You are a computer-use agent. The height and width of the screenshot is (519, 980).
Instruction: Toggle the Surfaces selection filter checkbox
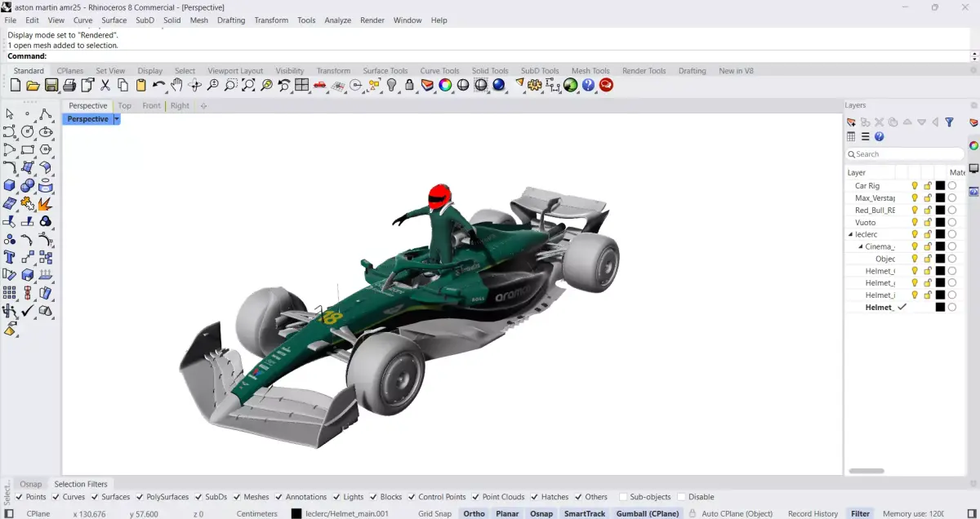point(96,497)
